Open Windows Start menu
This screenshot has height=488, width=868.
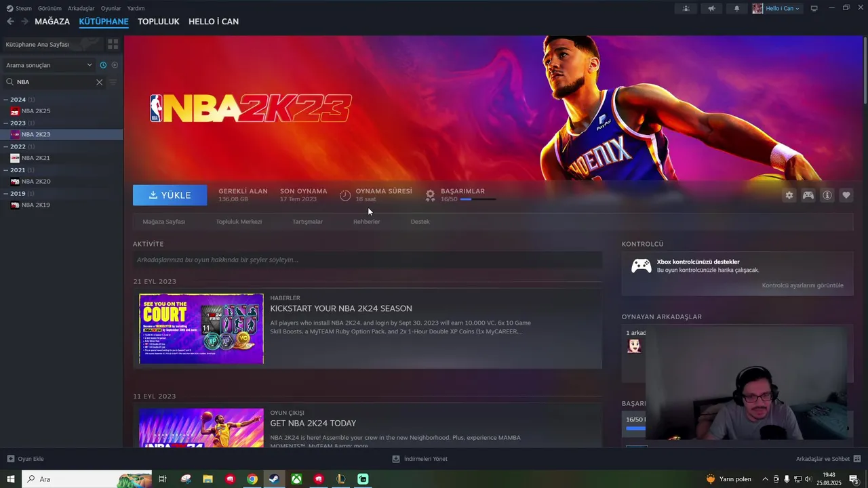(11, 479)
